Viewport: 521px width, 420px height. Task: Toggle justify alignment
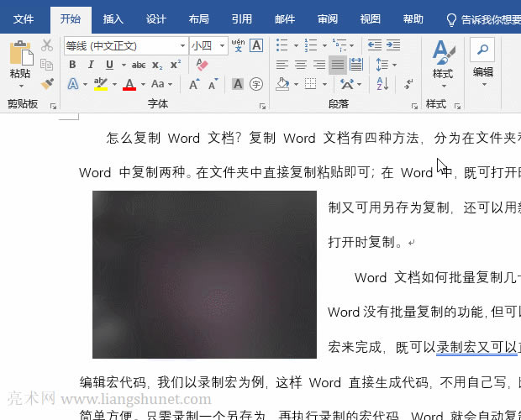click(x=338, y=65)
